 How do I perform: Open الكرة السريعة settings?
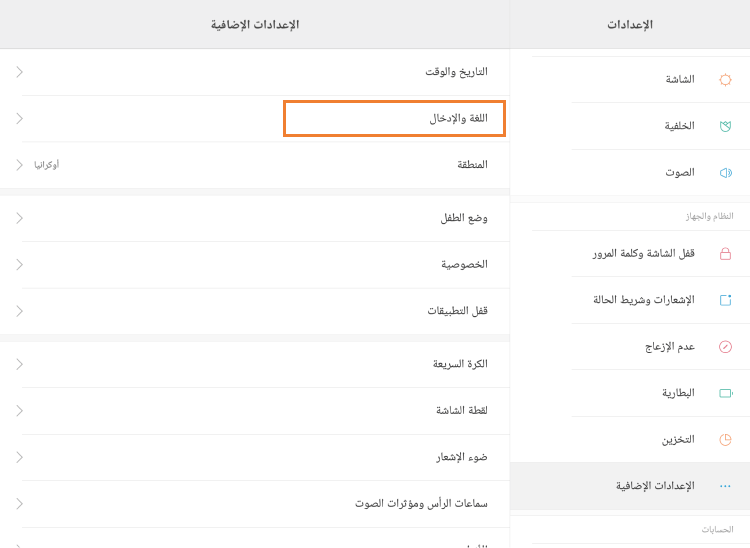pos(255,364)
